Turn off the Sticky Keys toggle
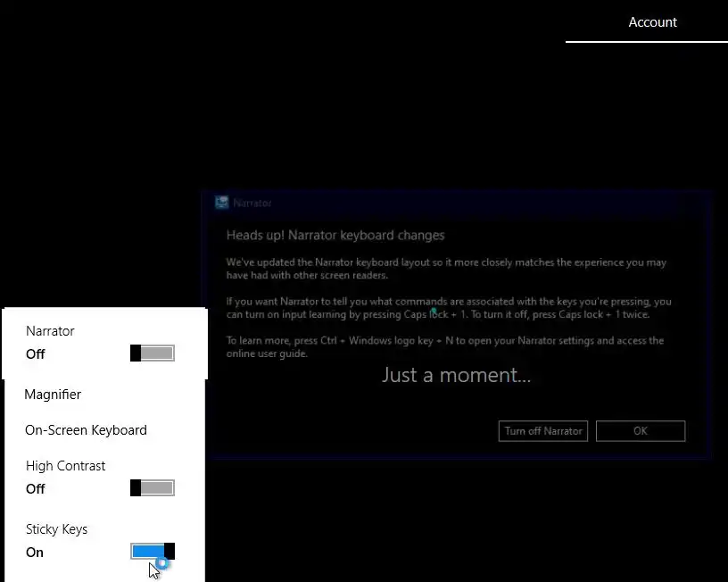Image resolution: width=728 pixels, height=582 pixels. [x=153, y=552]
